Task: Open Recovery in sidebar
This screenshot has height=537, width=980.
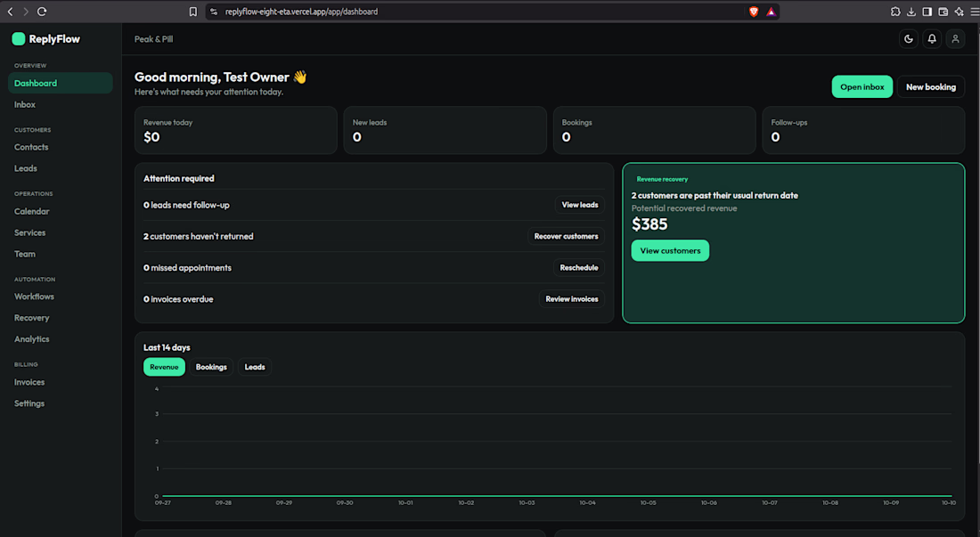Action: pos(32,317)
